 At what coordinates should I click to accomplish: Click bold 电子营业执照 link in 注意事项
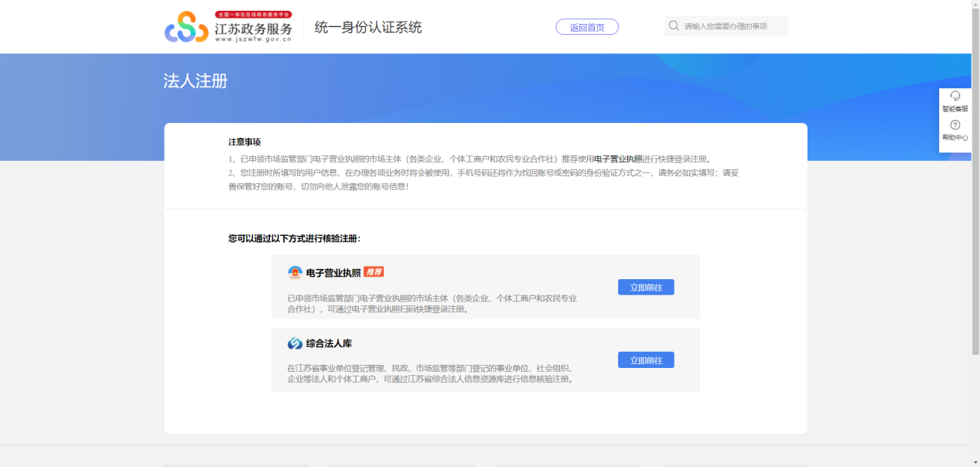coord(617,159)
